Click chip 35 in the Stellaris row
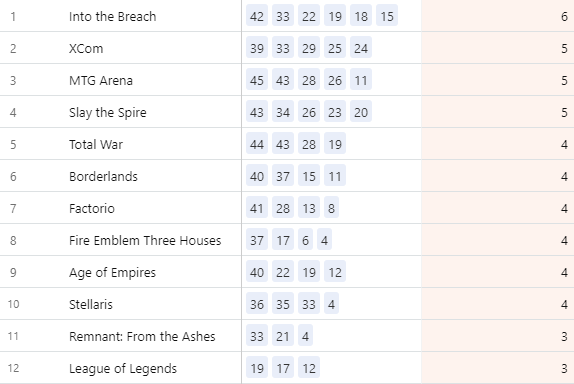The height and width of the screenshot is (384, 574). 283,304
